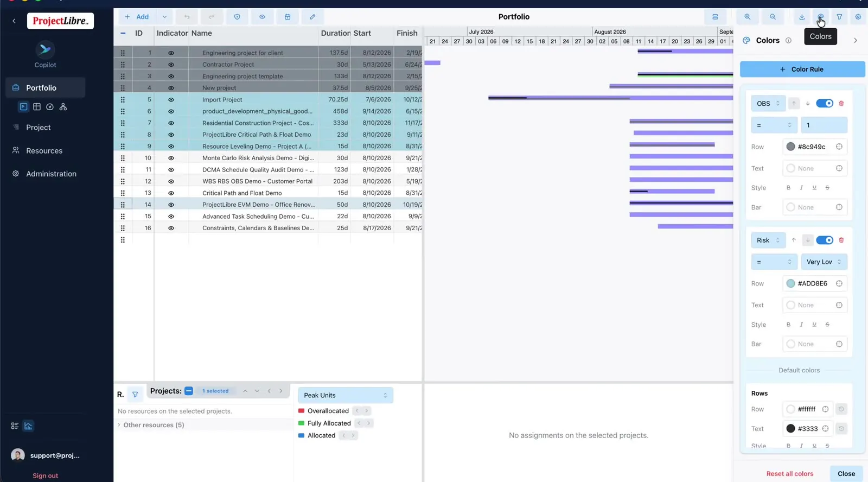Open the organization chart view icon under Portfolio
This screenshot has height=482, width=868.
click(63, 107)
